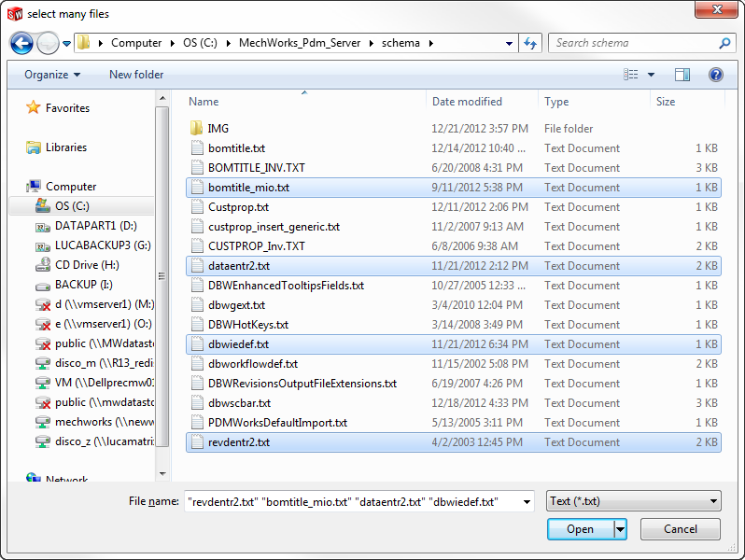The height and width of the screenshot is (560, 745).
Task: Open the Text (*.txt) file type dropdown
Action: (x=633, y=501)
